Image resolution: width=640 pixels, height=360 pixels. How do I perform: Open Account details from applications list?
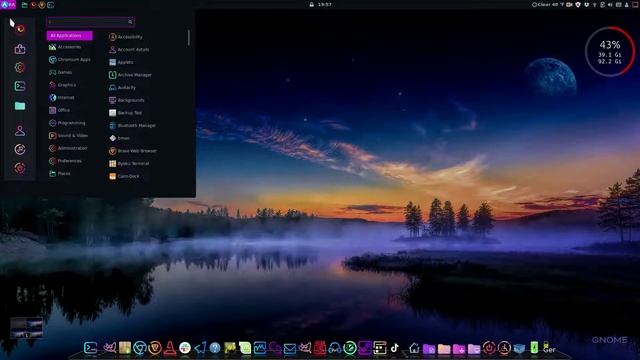pyautogui.click(x=129, y=49)
